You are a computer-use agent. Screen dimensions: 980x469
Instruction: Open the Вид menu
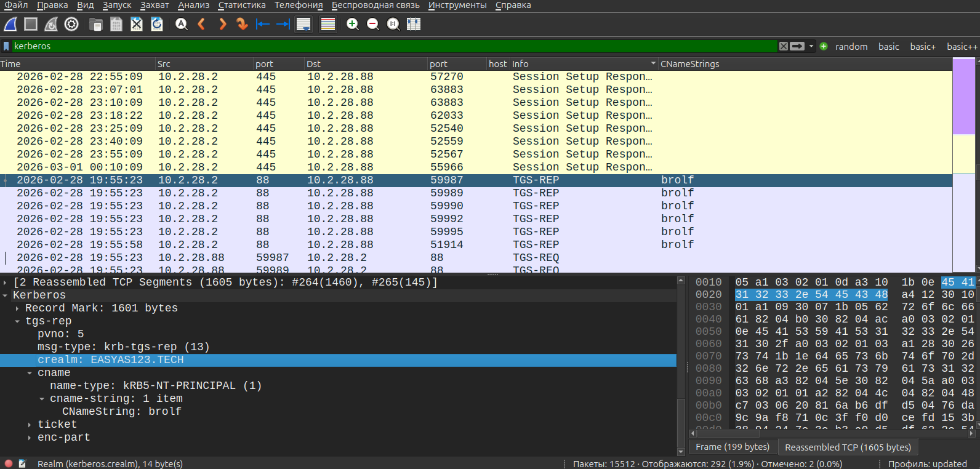(x=86, y=5)
